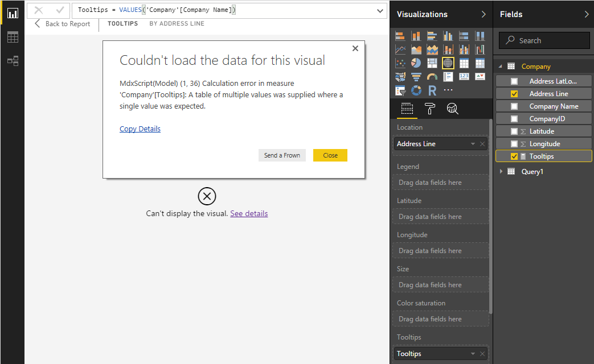Viewport: 594px width, 364px height.
Task: Go Back to Report
Action: [x=63, y=24]
